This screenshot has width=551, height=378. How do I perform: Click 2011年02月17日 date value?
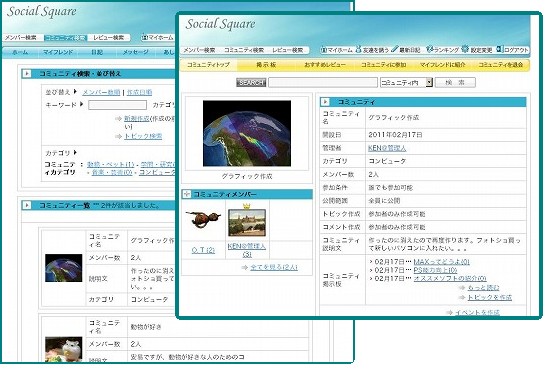pos(395,135)
